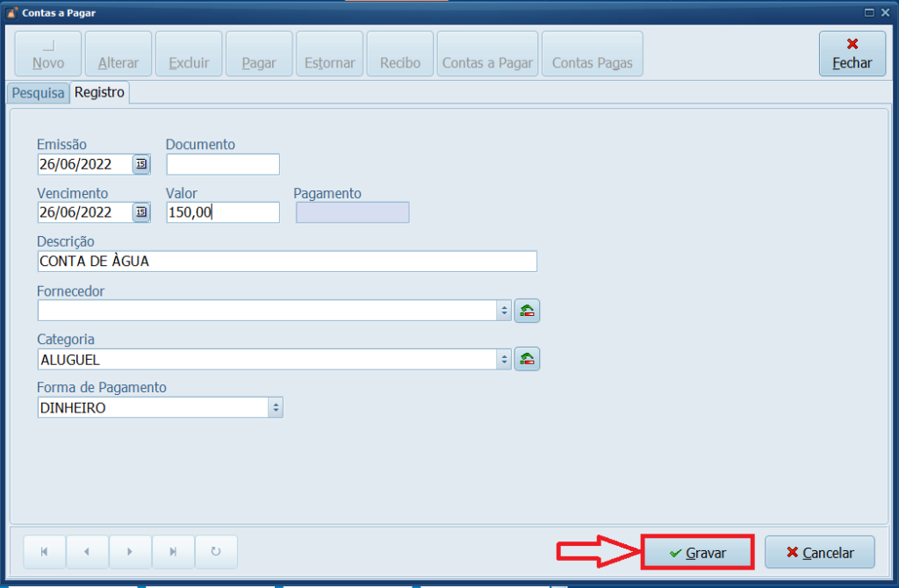Open the Contas a Pagar report button
The height and width of the screenshot is (588, 899).
click(x=487, y=54)
